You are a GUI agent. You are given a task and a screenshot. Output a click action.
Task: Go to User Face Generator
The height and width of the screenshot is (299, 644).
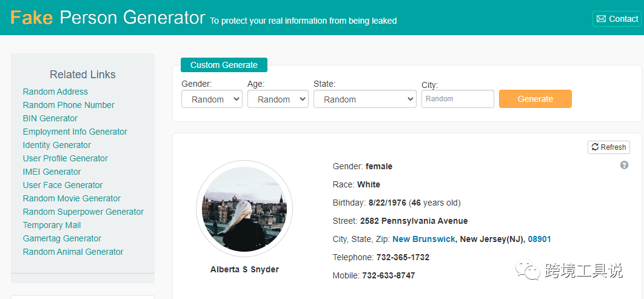coord(63,185)
